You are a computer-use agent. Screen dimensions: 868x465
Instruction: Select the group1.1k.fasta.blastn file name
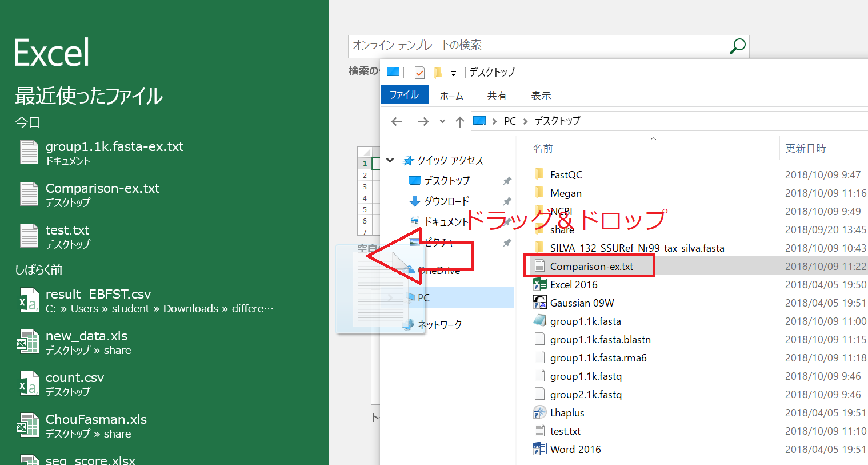601,340
